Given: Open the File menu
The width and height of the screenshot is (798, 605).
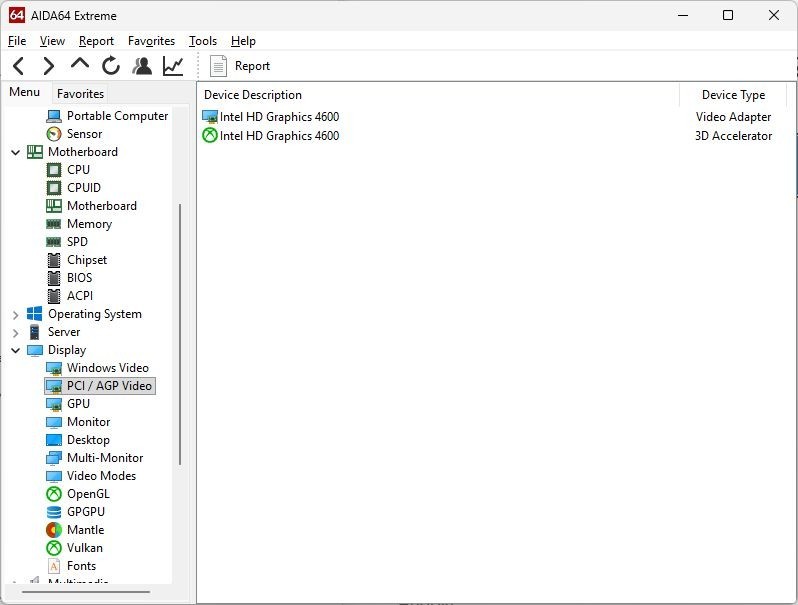Looking at the screenshot, I should pos(17,41).
